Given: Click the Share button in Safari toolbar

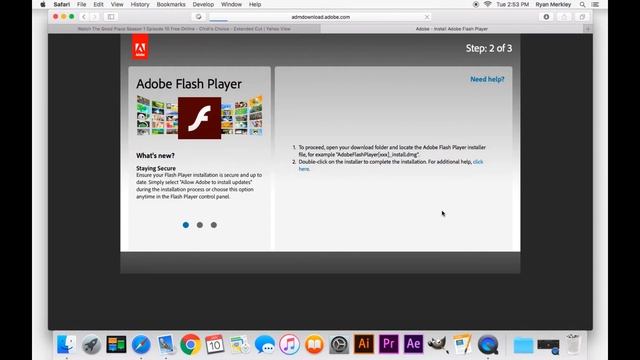Looking at the screenshot, I should click(x=564, y=17).
